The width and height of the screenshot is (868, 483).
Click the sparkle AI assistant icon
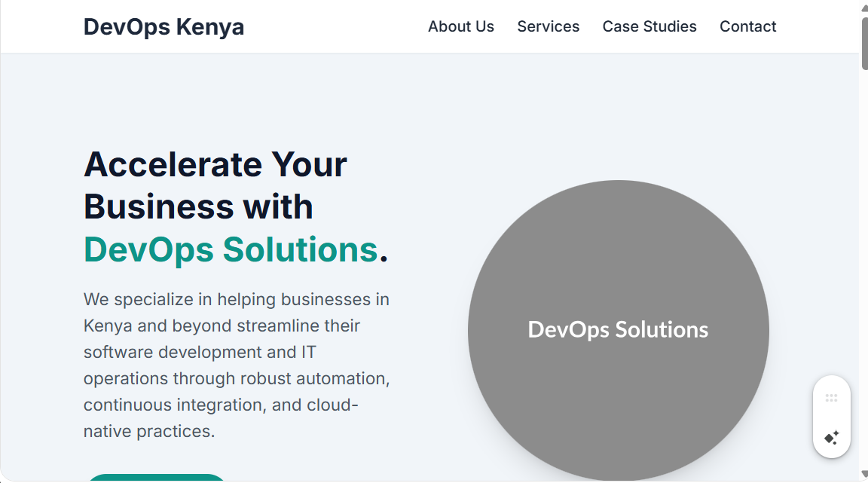832,438
